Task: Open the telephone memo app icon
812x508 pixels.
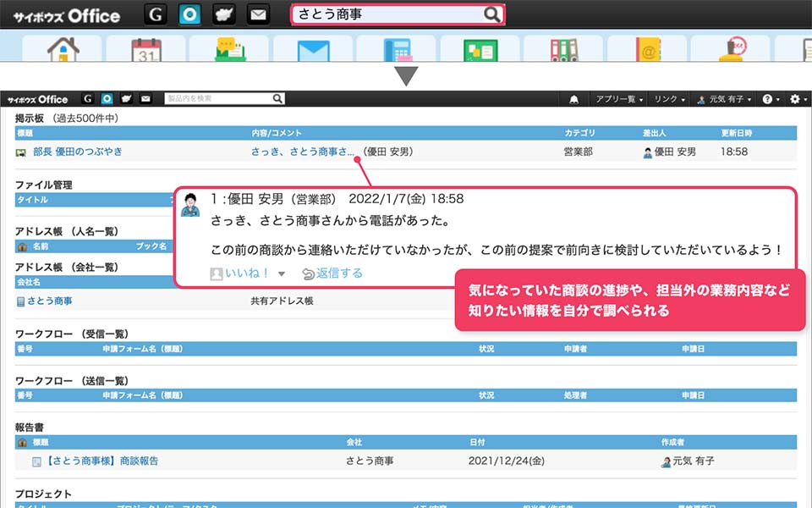Action: [x=397, y=49]
